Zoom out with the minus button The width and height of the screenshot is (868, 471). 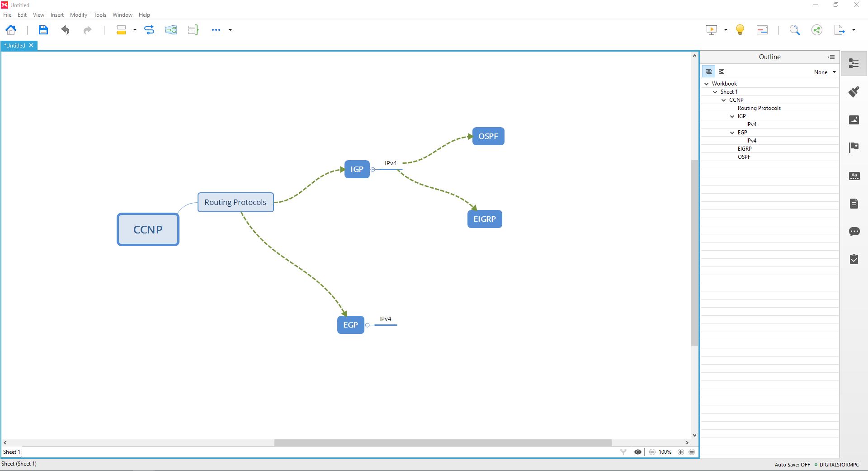[x=652, y=452]
